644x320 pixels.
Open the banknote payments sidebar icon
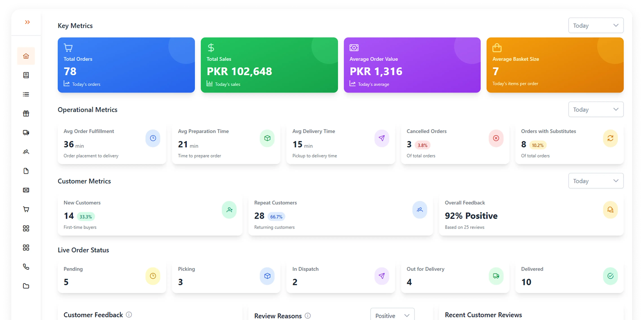click(26, 190)
